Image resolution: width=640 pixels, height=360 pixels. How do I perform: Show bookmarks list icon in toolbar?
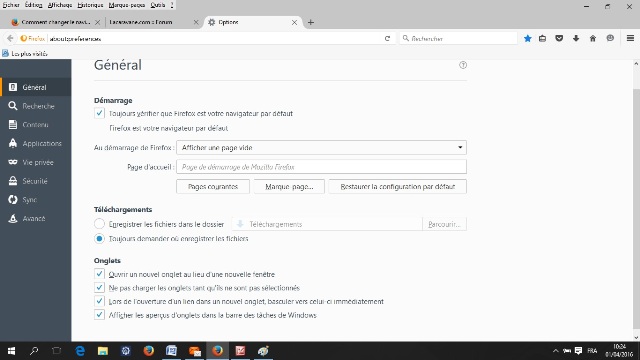[542, 38]
